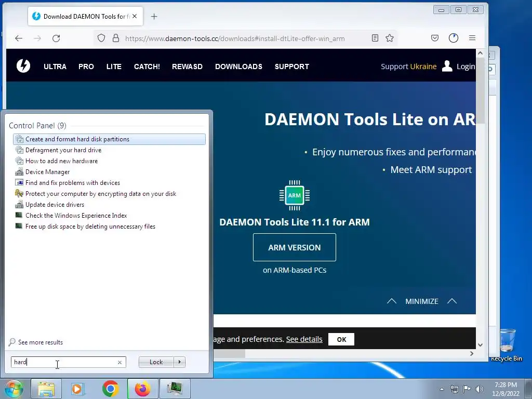
Task: Open See details cookie link
Action: point(304,339)
